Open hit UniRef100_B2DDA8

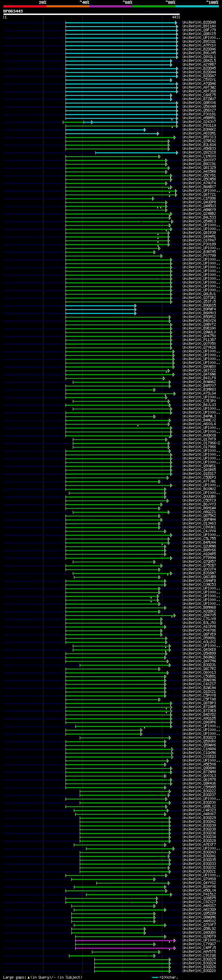199,23
